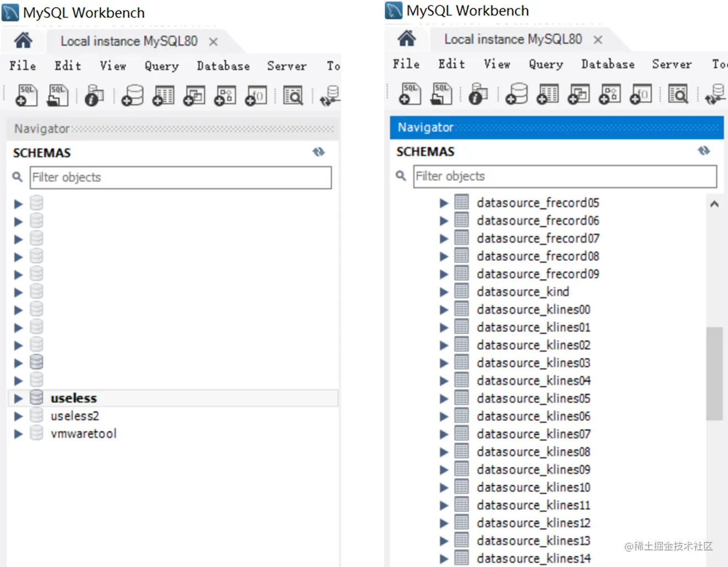Image resolution: width=728 pixels, height=567 pixels.
Task: Open Edit menu in left window
Action: click(x=68, y=66)
